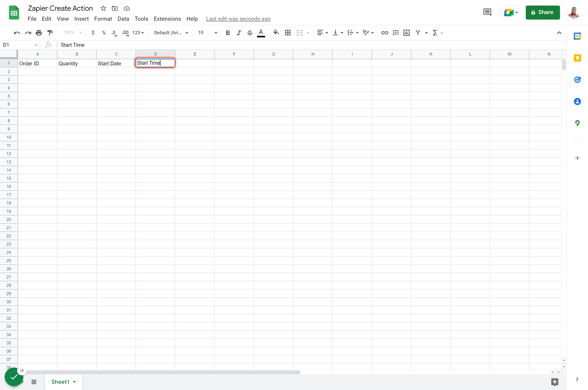Open the Extensions menu
Viewport: 588px width, 390px height.
coord(167,19)
